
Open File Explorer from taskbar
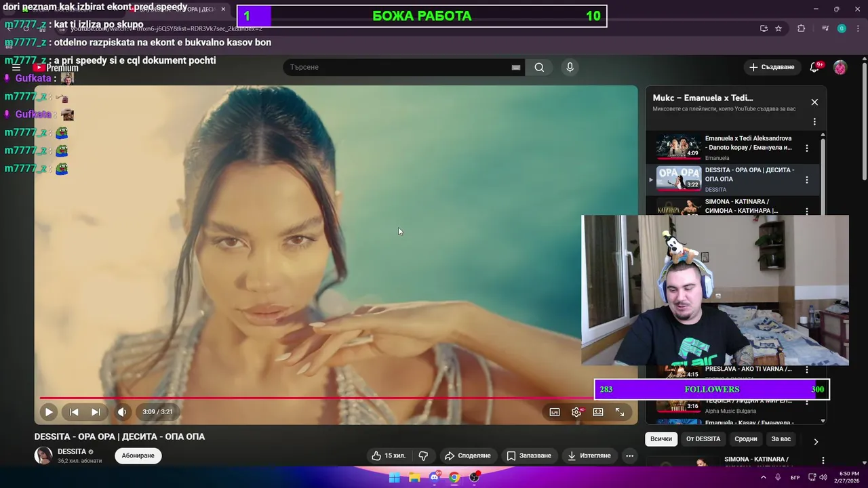(414, 477)
